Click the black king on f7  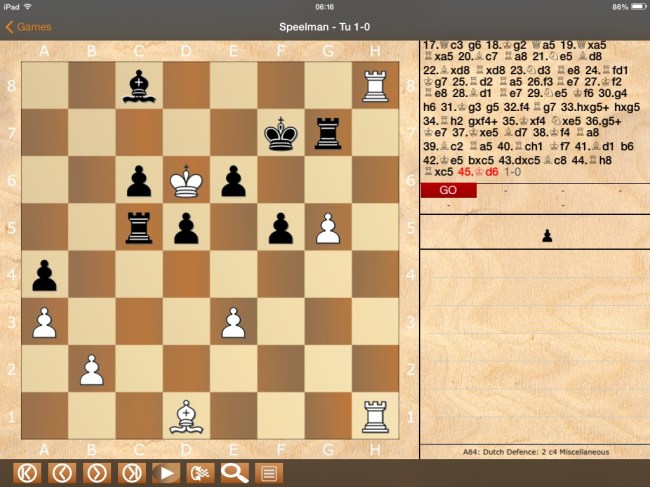[x=280, y=134]
